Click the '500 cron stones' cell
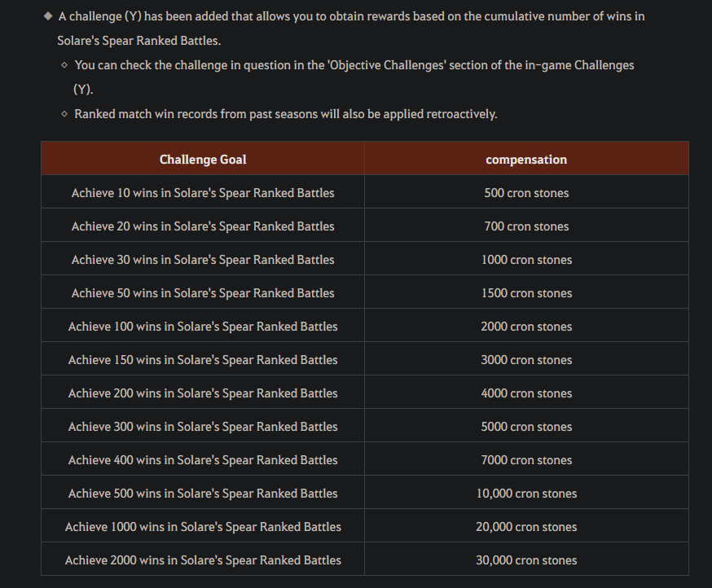Image resolution: width=712 pixels, height=588 pixels. coord(526,193)
